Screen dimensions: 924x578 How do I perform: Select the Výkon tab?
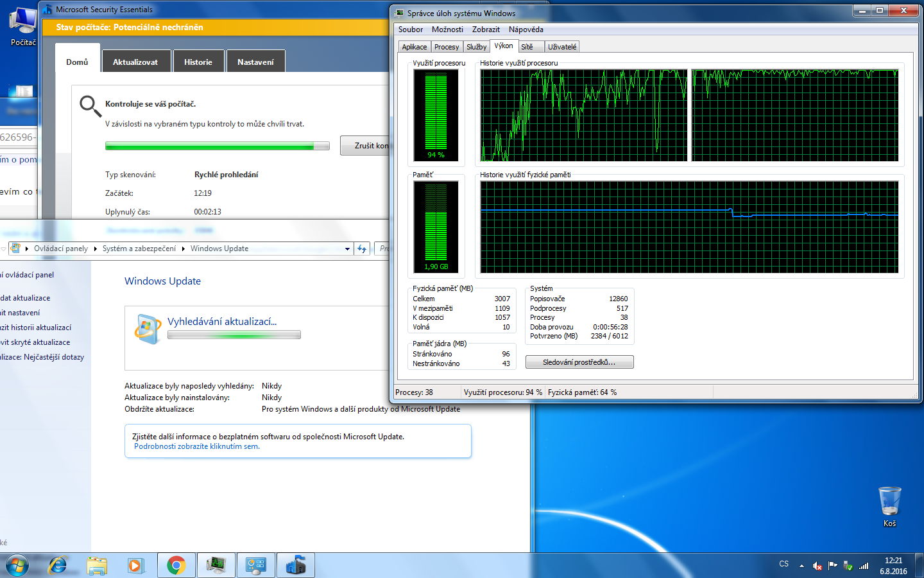click(504, 46)
